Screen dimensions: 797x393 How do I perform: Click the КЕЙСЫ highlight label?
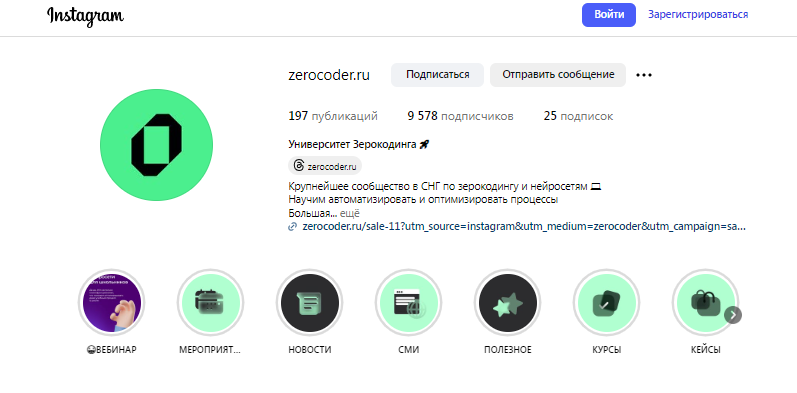pyautogui.click(x=706, y=350)
